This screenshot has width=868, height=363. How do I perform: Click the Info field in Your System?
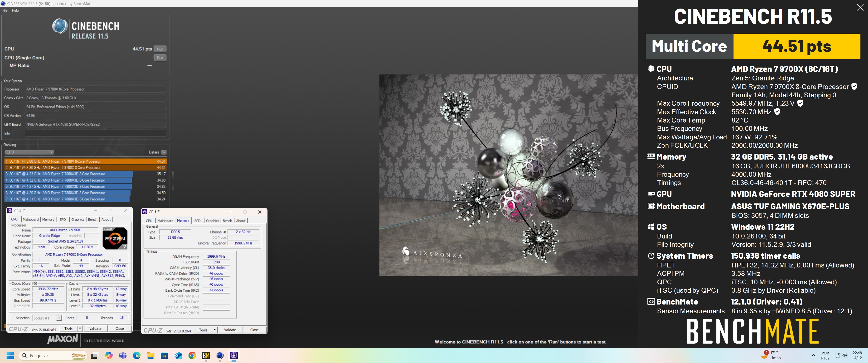[96, 133]
